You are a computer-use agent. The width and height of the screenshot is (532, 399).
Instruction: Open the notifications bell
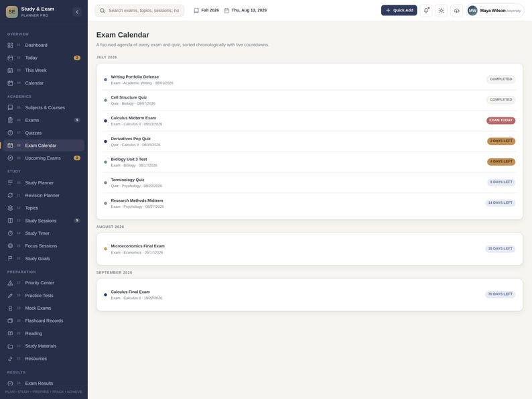point(426,11)
